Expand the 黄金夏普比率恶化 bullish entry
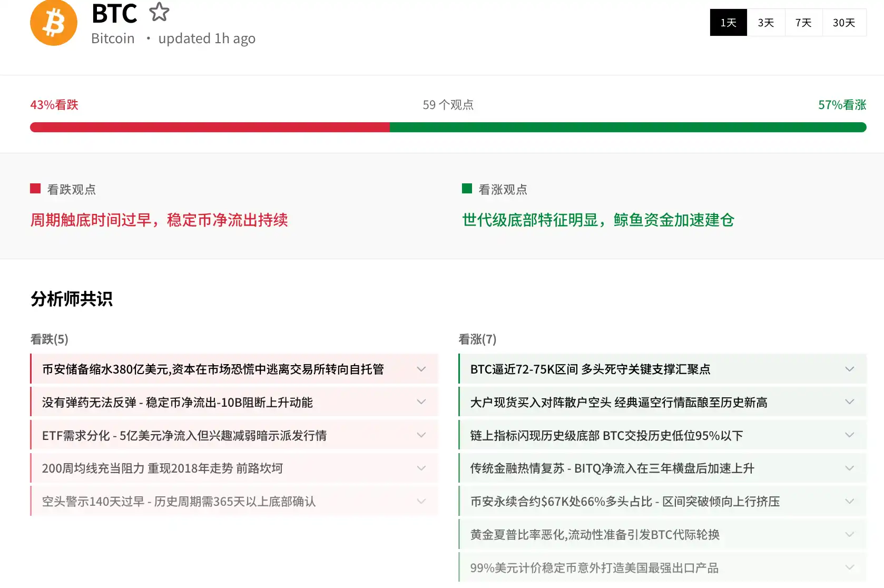 point(849,534)
